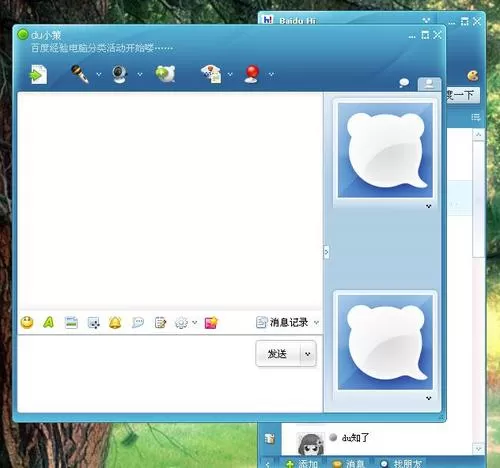The image size is (500, 468).
Task: Start a voice chat with the microphone icon
Action: [80, 74]
